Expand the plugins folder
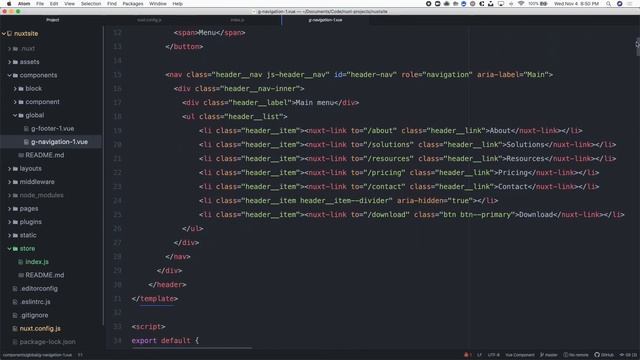640x360 pixels. point(9,222)
